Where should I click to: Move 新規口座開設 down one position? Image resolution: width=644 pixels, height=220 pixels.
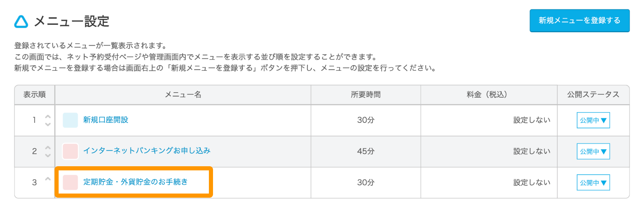point(47,124)
